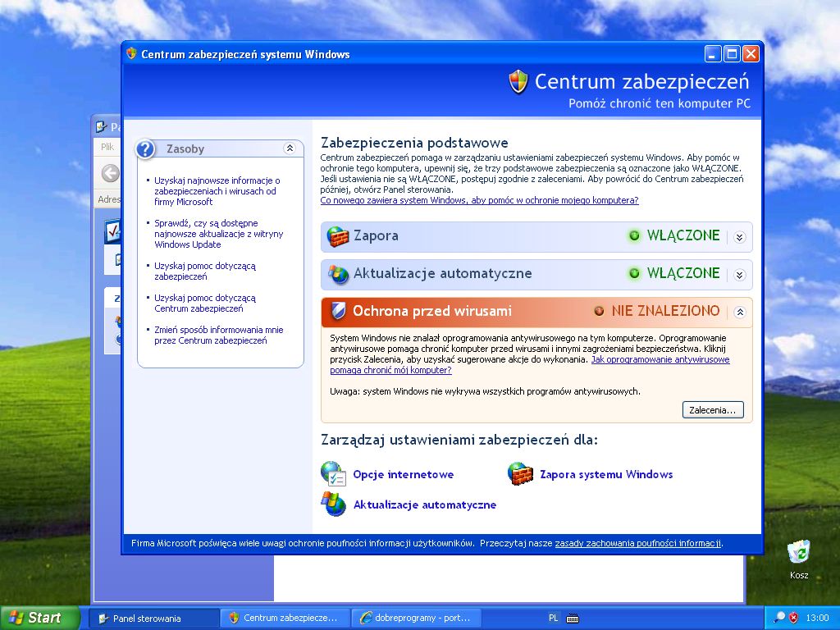Viewport: 840px width, 630px height.
Task: Open link Jak oprogramowanie antywirusowe pomaga chronić
Action: click(x=660, y=359)
